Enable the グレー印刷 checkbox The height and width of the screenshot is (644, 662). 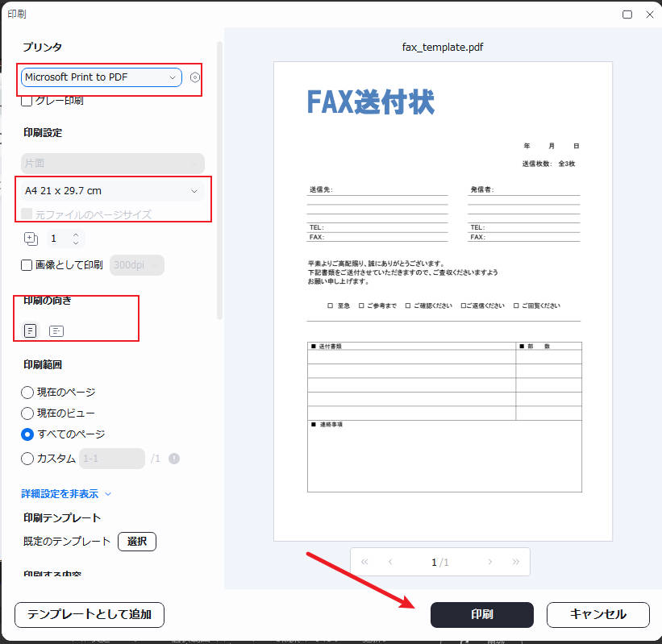pyautogui.click(x=27, y=101)
